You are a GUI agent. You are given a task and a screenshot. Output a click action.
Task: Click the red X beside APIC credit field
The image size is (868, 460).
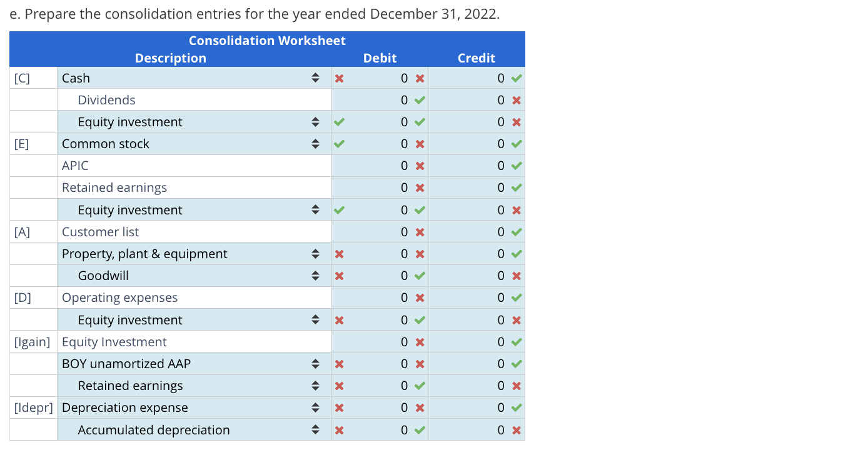click(x=515, y=165)
